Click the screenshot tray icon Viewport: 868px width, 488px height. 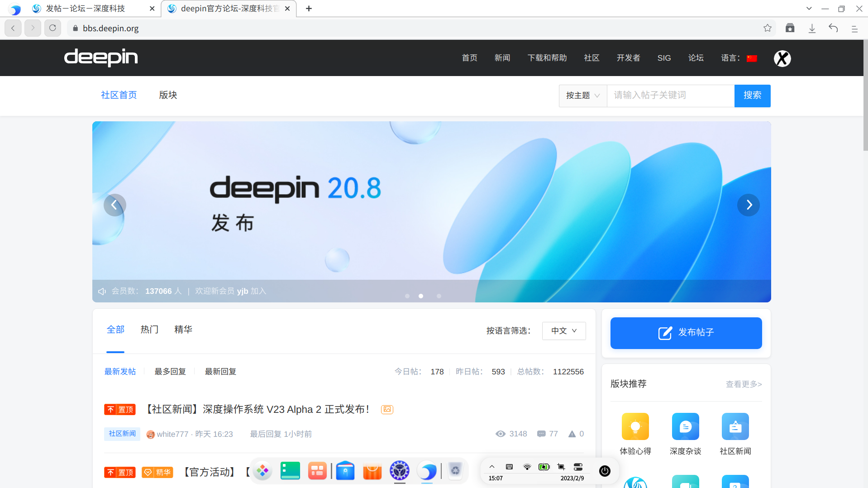pos(561,467)
